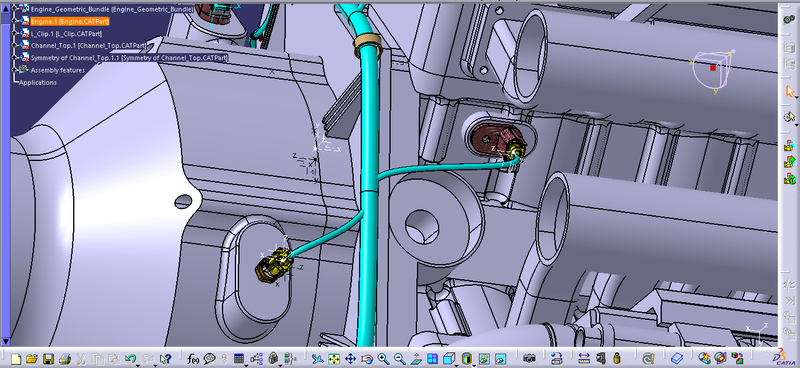Click the Save floppy disk icon

point(48,359)
